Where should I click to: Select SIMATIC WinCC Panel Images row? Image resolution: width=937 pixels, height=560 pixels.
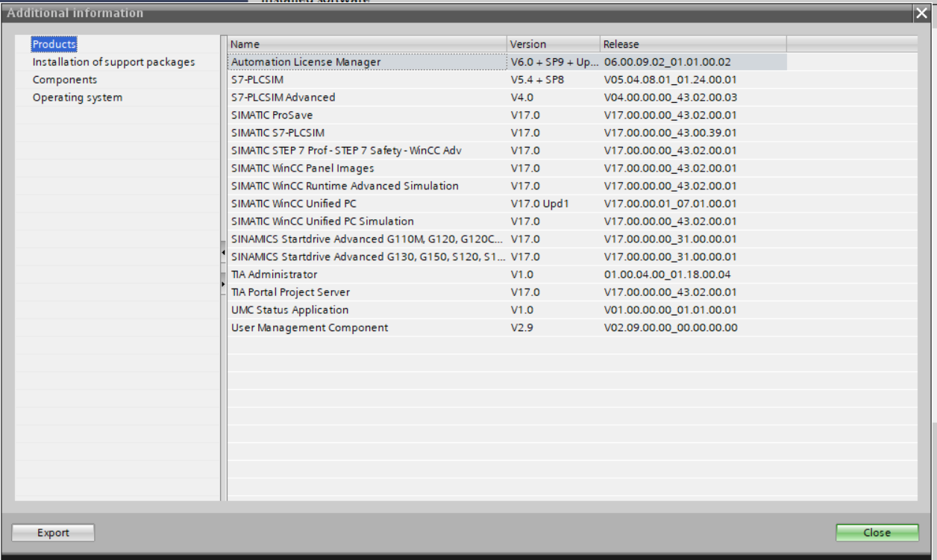[x=507, y=169]
